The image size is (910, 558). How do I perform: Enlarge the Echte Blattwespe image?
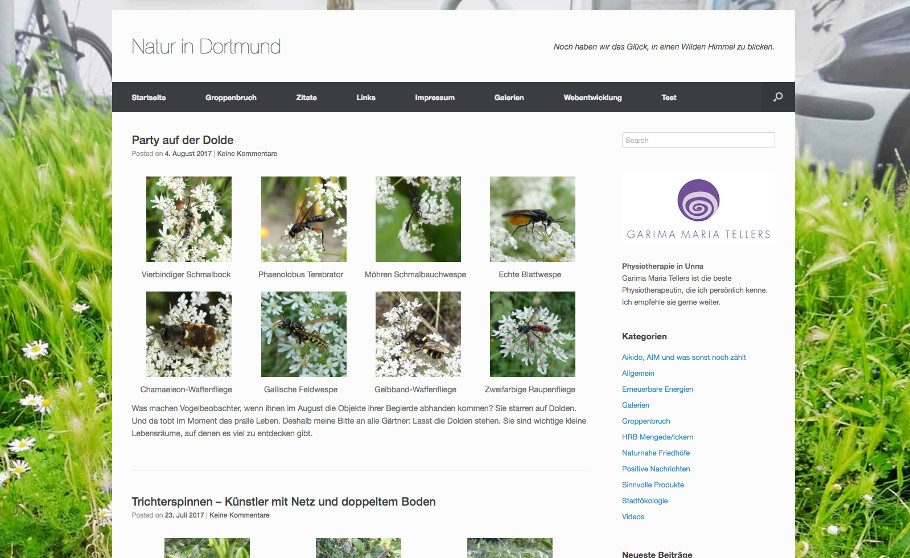click(532, 219)
